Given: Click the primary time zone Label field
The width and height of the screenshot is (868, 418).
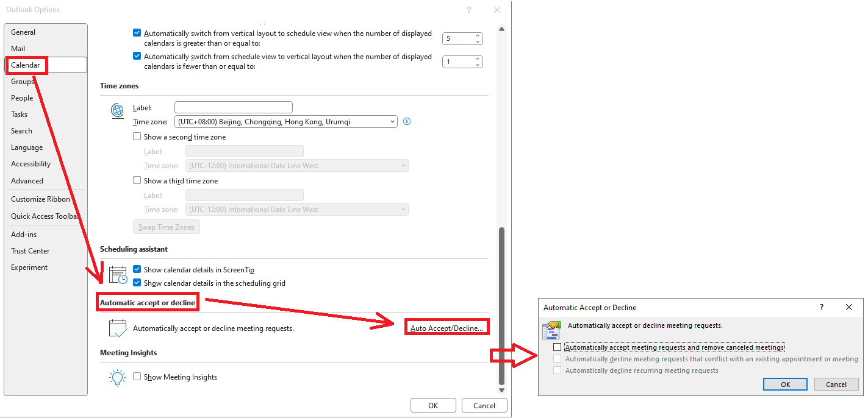Looking at the screenshot, I should coord(234,107).
